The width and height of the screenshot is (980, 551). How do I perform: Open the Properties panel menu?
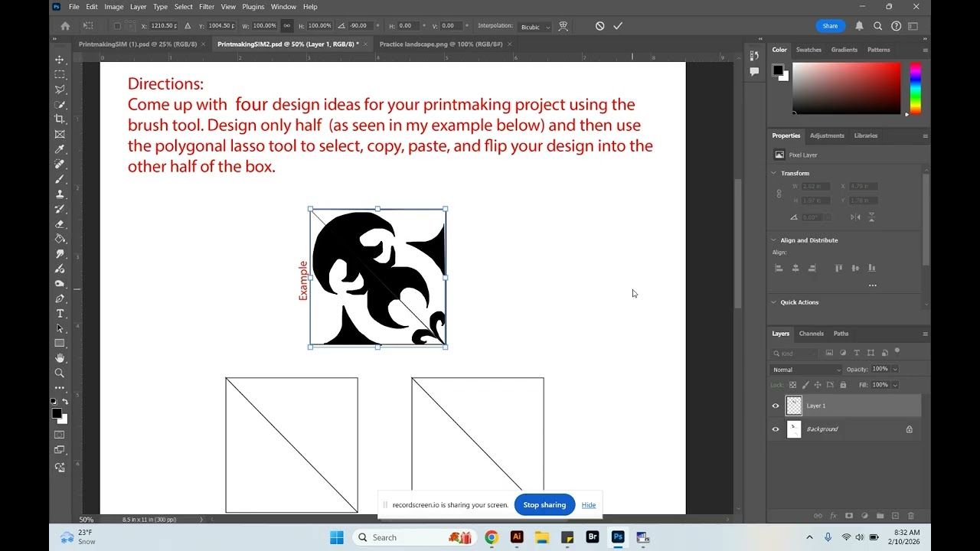(925, 135)
